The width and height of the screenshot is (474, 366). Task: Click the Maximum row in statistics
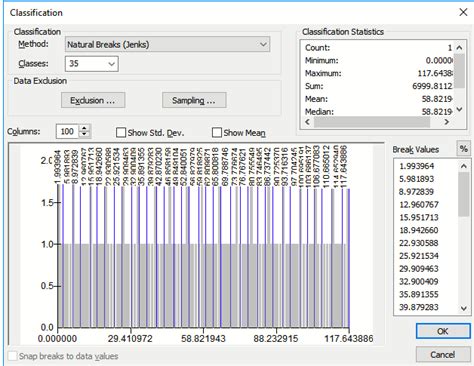378,73
